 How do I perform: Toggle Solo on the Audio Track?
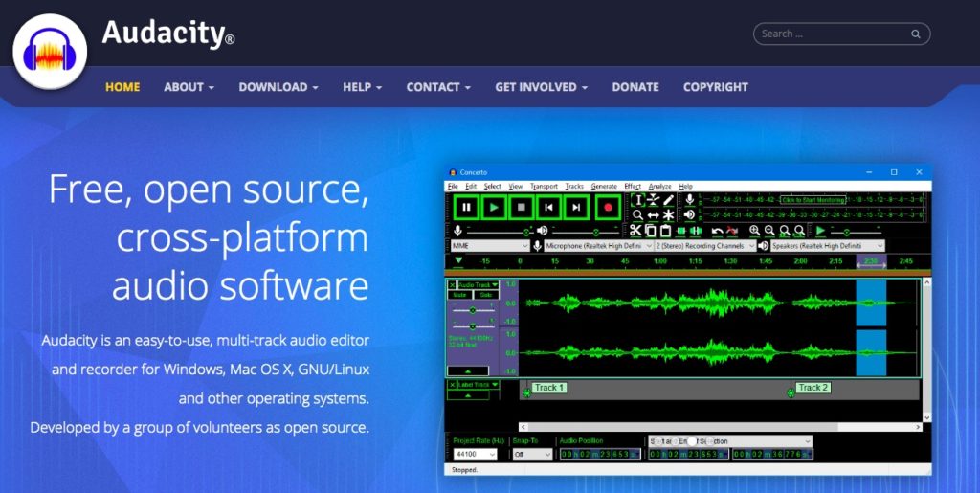coord(485,295)
